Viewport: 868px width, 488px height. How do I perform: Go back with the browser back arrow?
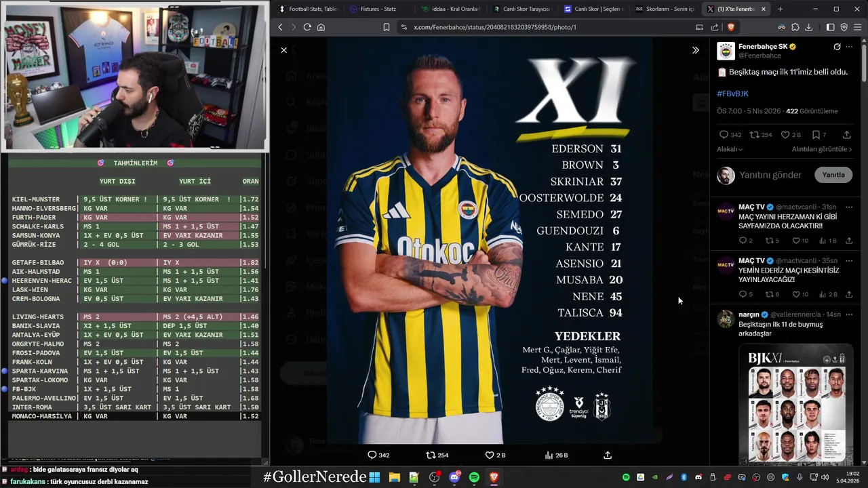[x=280, y=27]
